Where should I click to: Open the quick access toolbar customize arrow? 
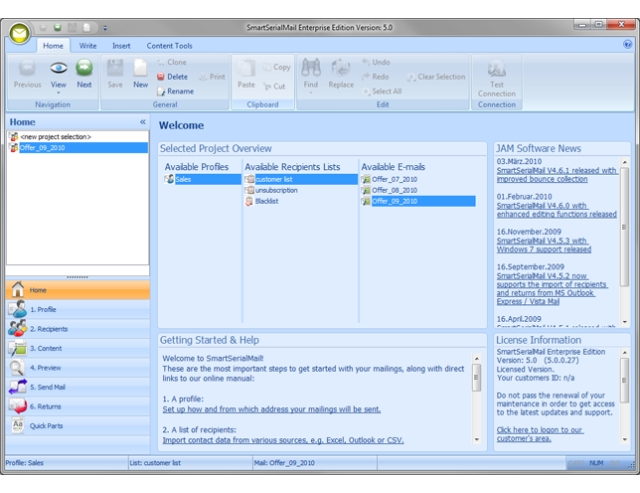[105, 28]
